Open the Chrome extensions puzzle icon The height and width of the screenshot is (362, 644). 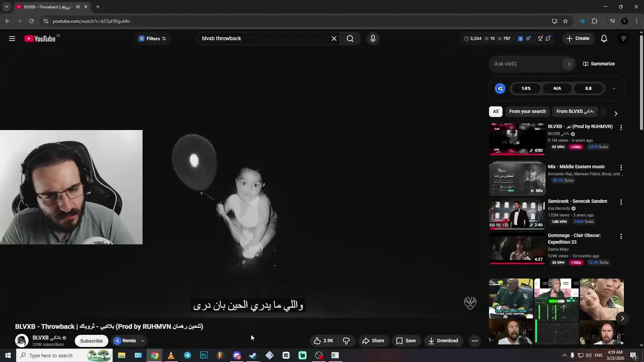coord(595,21)
